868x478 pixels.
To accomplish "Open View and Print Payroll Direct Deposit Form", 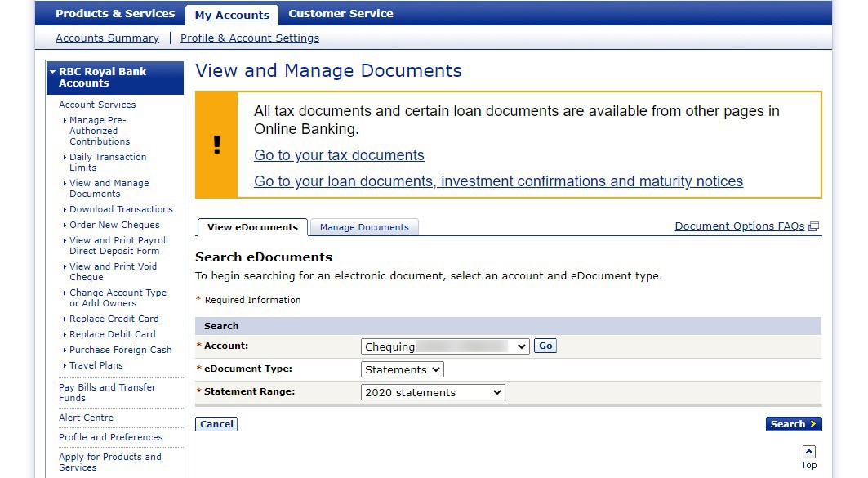I will (118, 245).
